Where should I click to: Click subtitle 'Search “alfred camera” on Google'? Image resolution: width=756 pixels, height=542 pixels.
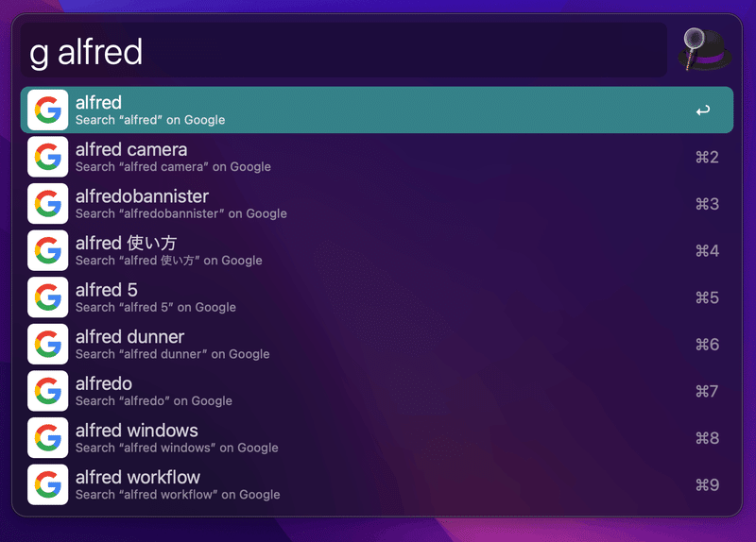[x=173, y=167]
